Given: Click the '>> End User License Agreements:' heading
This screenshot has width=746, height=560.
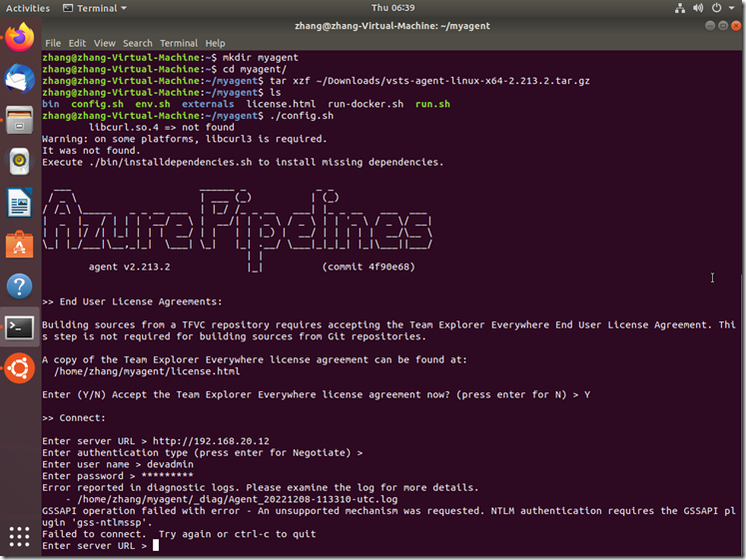Looking at the screenshot, I should click(132, 301).
